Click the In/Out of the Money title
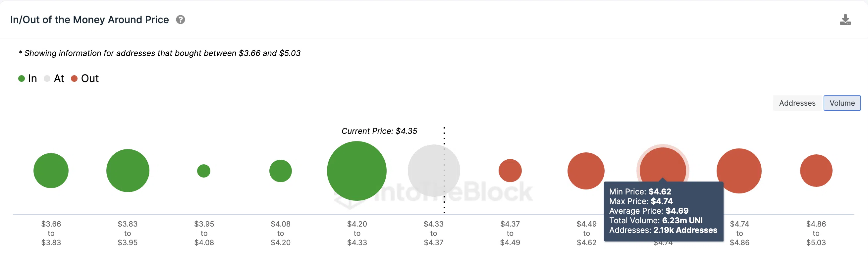The width and height of the screenshot is (868, 267). (x=90, y=20)
